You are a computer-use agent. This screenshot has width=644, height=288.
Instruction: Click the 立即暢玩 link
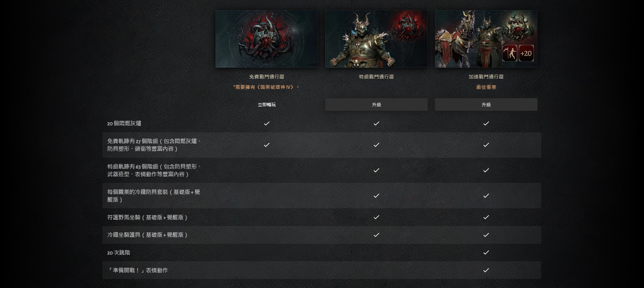tap(267, 104)
